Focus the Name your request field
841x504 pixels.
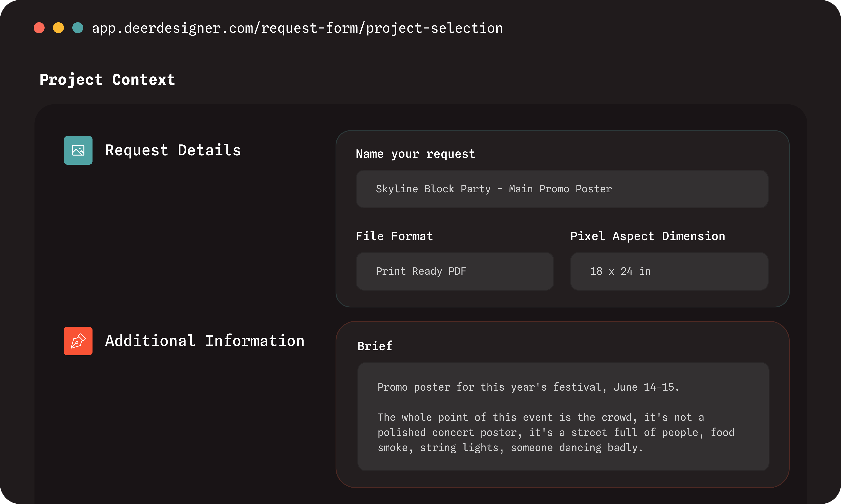[562, 189]
